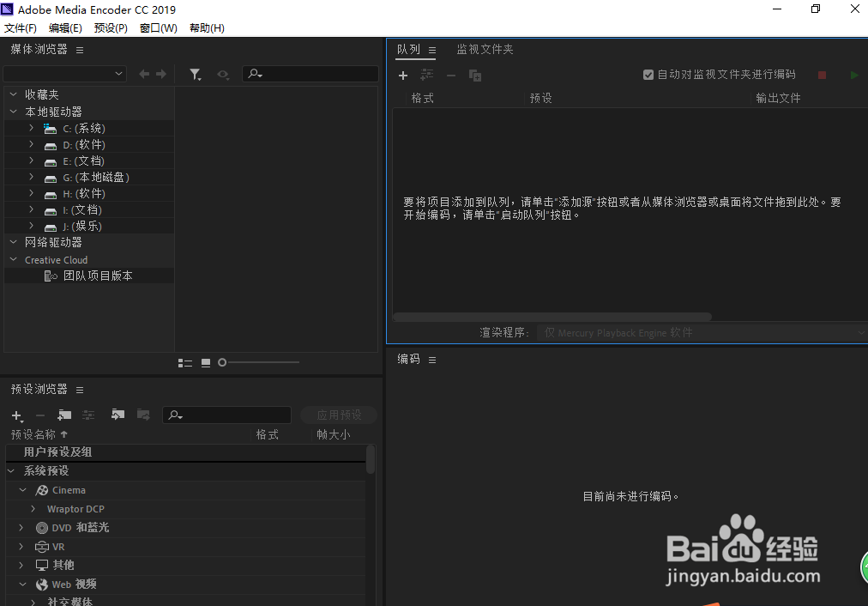Click the 应用预设 button
Screen dimensions: 868x606
338,415
